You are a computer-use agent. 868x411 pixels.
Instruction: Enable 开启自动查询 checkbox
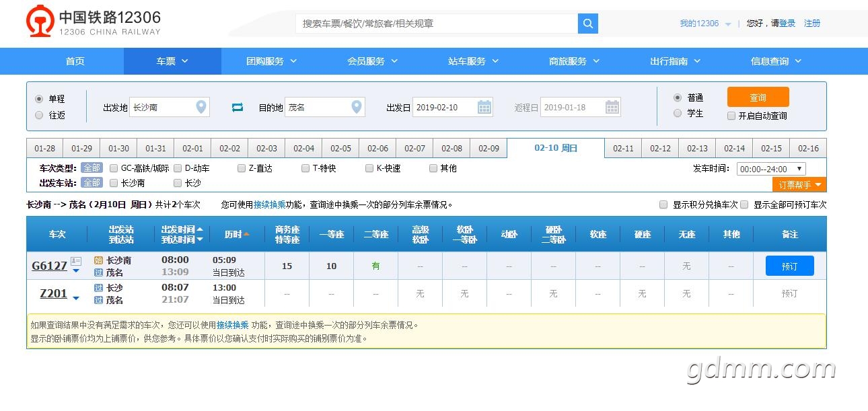[731, 116]
